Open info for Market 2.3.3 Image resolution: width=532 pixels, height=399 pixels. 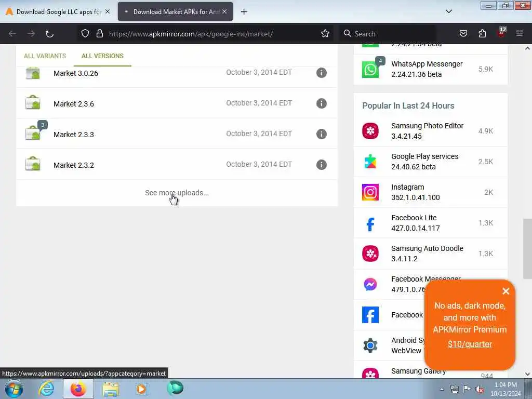(321, 134)
